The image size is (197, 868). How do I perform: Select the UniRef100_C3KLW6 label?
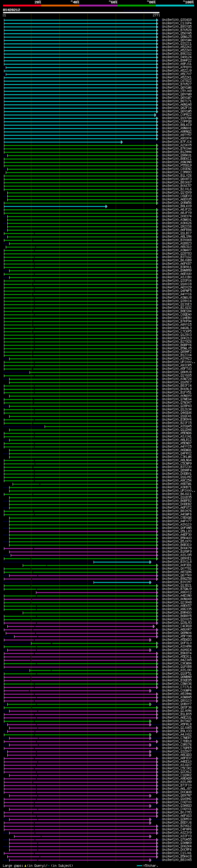[x=177, y=457]
